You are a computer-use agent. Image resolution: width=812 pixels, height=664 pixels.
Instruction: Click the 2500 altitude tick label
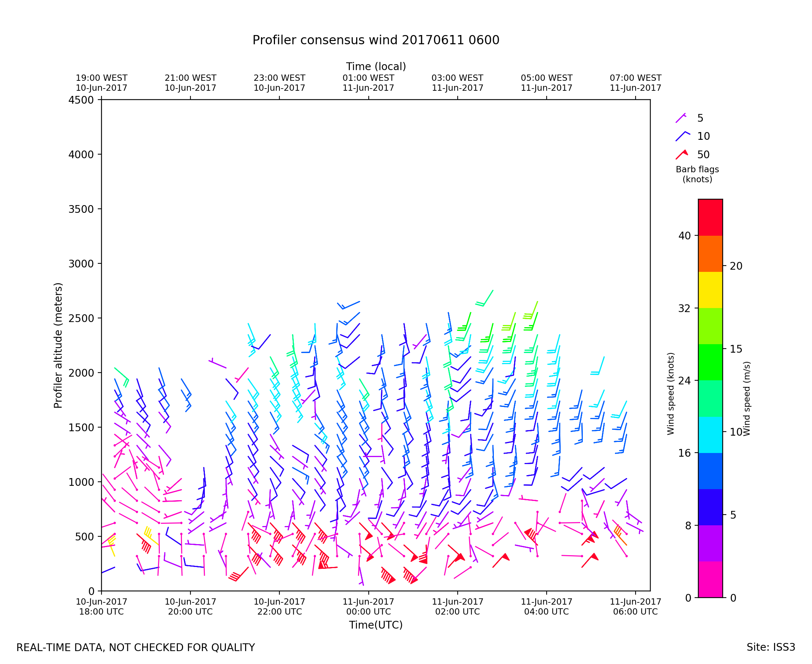[81, 318]
